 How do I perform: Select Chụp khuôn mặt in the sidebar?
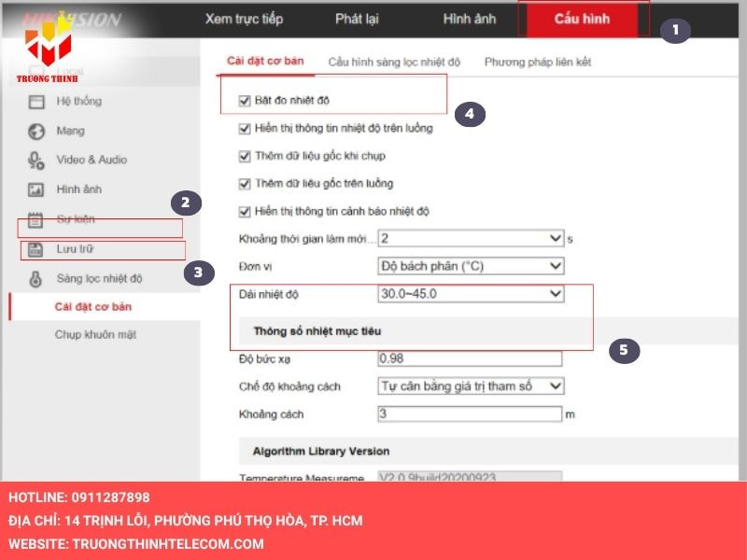tap(96, 335)
